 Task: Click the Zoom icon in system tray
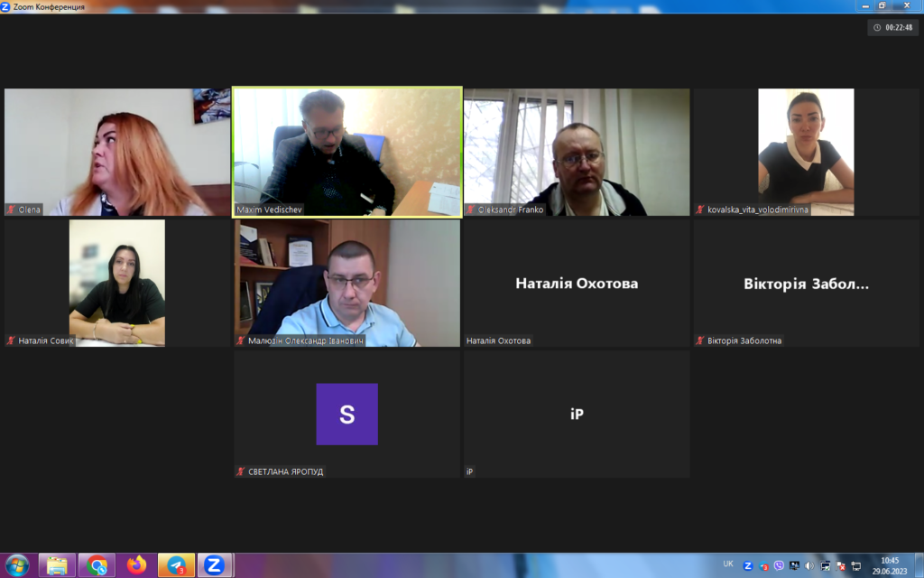pyautogui.click(x=748, y=566)
